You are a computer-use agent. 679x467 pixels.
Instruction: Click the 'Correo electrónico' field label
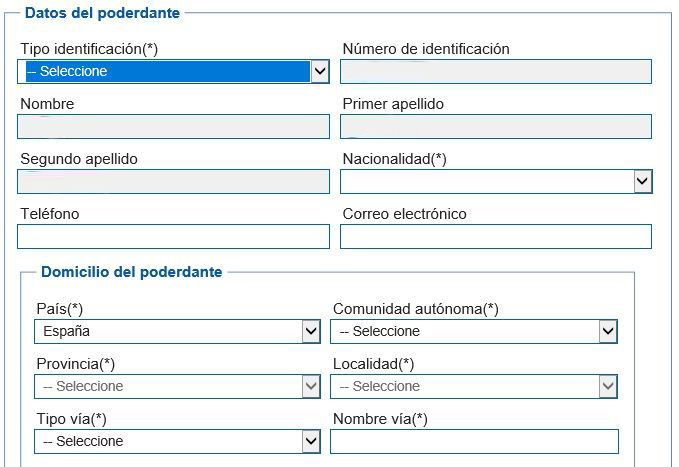coord(404,214)
